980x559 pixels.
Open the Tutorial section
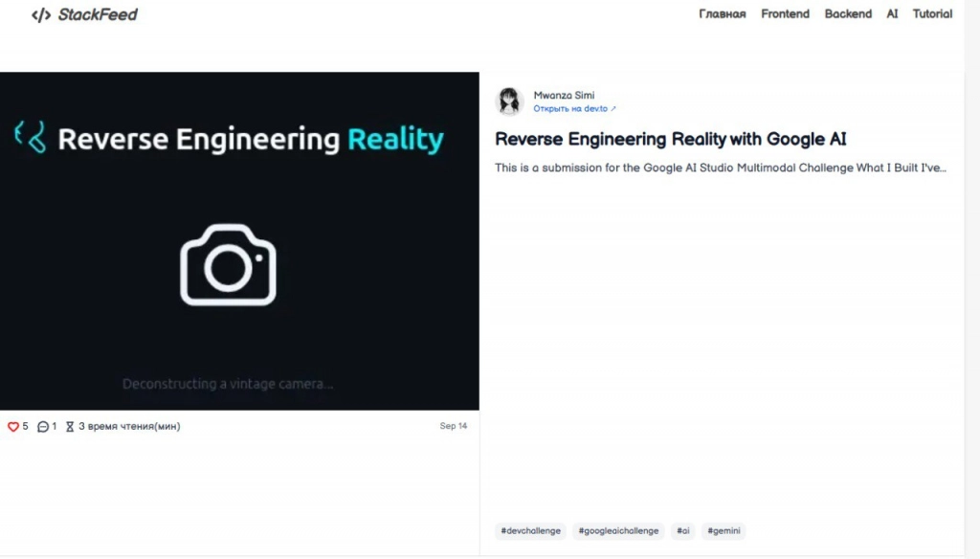click(932, 14)
